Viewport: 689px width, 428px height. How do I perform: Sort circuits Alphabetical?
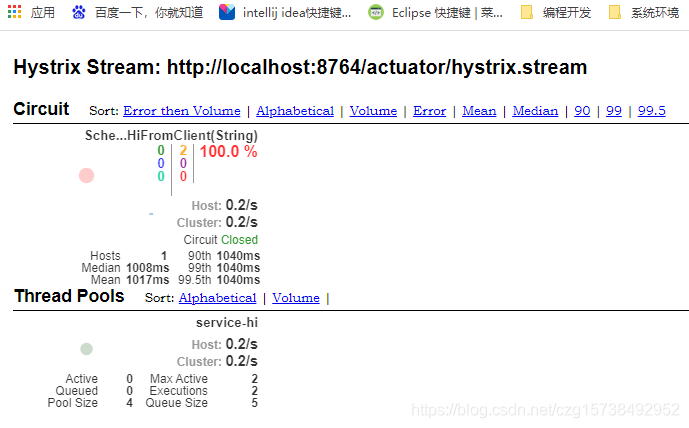pyautogui.click(x=295, y=111)
